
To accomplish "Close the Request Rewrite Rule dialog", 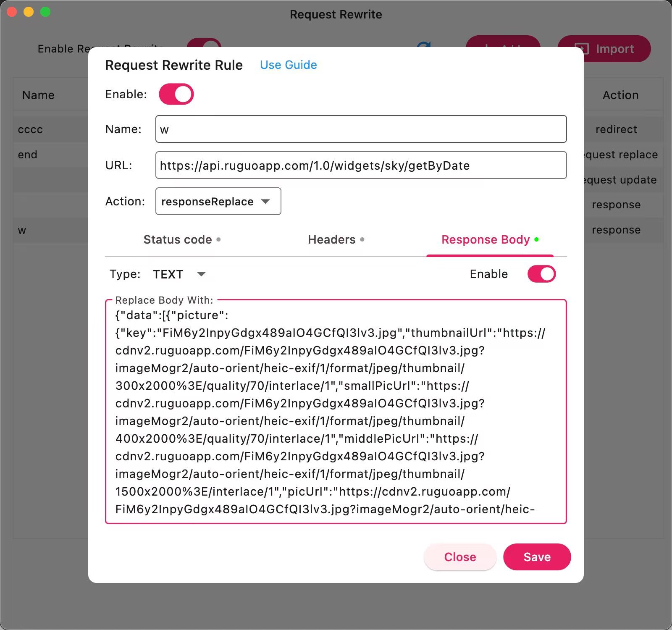I will click(460, 557).
